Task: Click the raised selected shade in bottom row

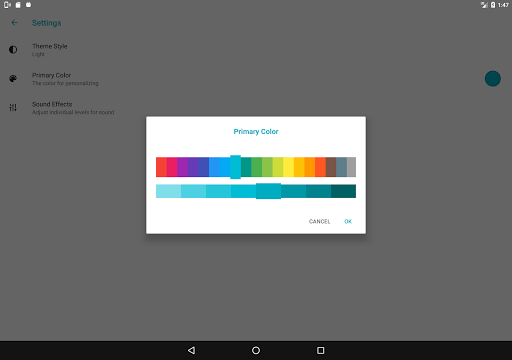Action: 268,191
